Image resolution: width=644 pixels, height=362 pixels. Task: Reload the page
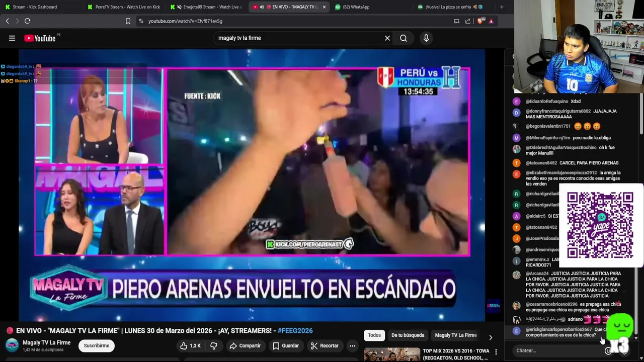[x=28, y=21]
